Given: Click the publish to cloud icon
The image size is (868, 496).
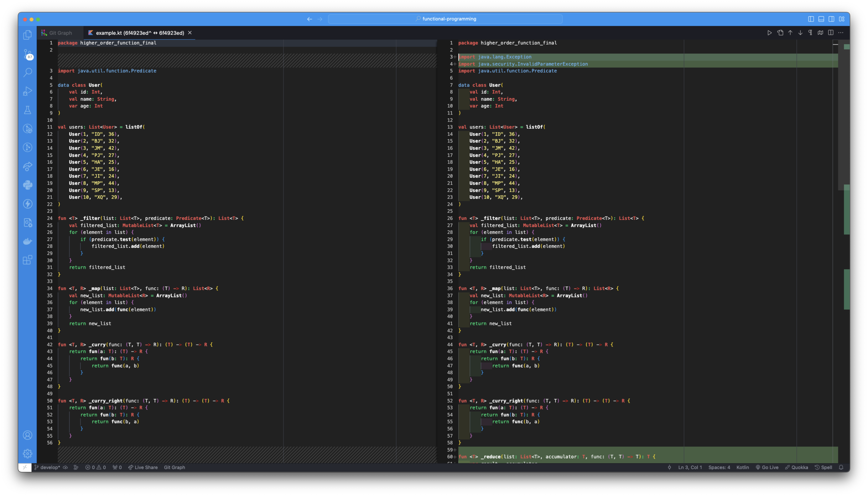Looking at the screenshot, I should coord(65,467).
